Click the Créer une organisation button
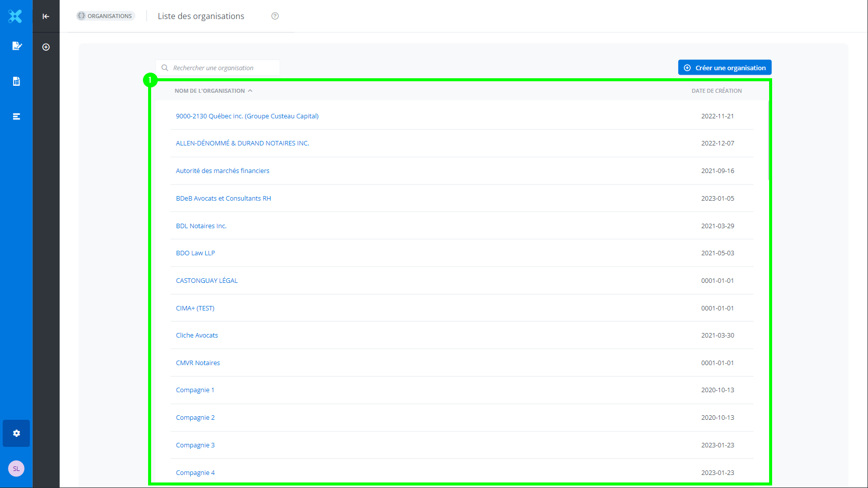This screenshot has width=868, height=488. 724,68
